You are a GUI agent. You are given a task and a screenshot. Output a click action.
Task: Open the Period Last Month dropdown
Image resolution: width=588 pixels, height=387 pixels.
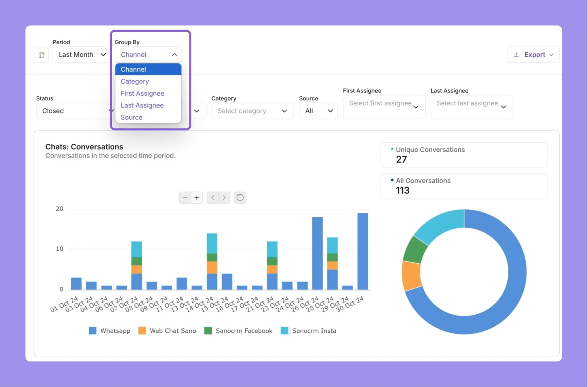(x=81, y=55)
